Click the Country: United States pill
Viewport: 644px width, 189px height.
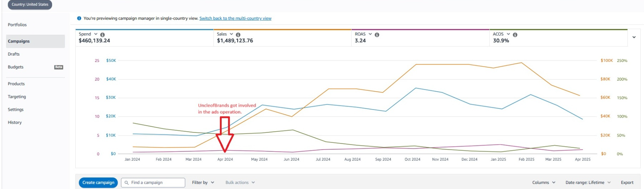(30, 5)
